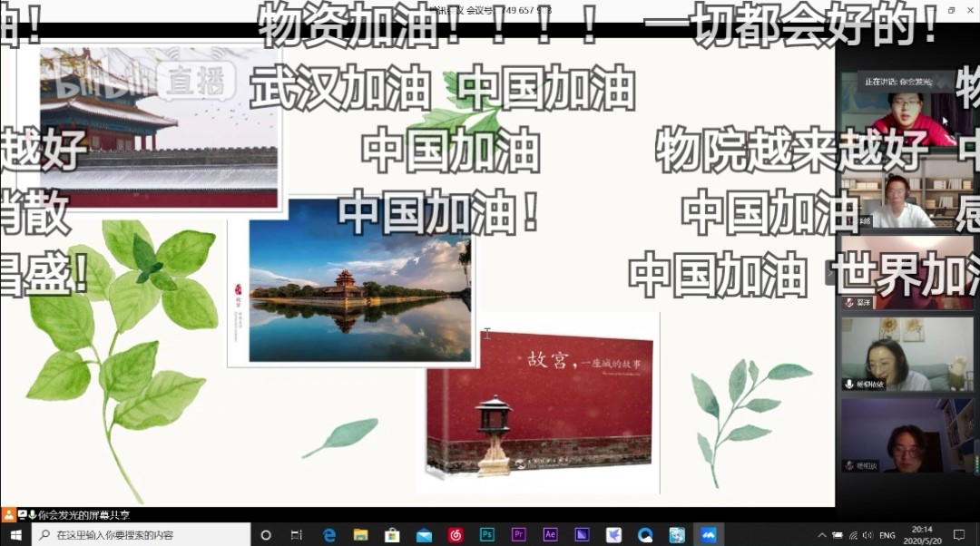Open Photoshop from the taskbar
Image resolution: width=980 pixels, height=546 pixels.
tap(487, 535)
